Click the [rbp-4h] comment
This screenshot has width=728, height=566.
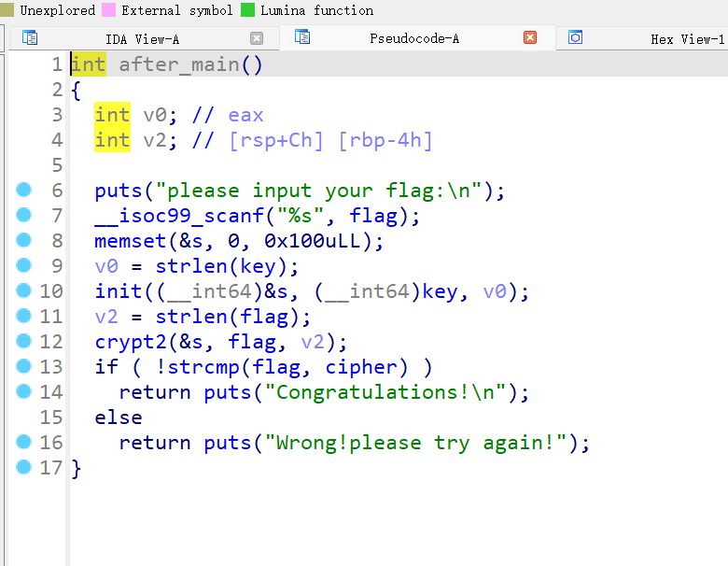385,141
